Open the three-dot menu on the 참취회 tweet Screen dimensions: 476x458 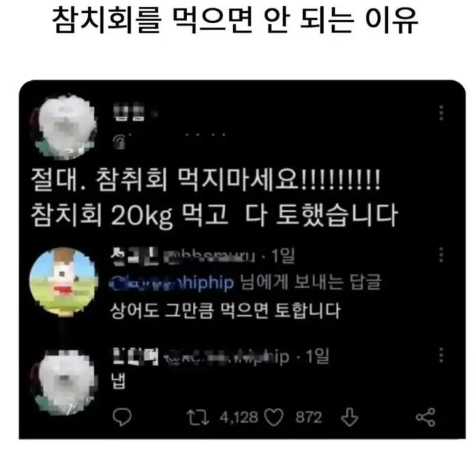pos(442,113)
